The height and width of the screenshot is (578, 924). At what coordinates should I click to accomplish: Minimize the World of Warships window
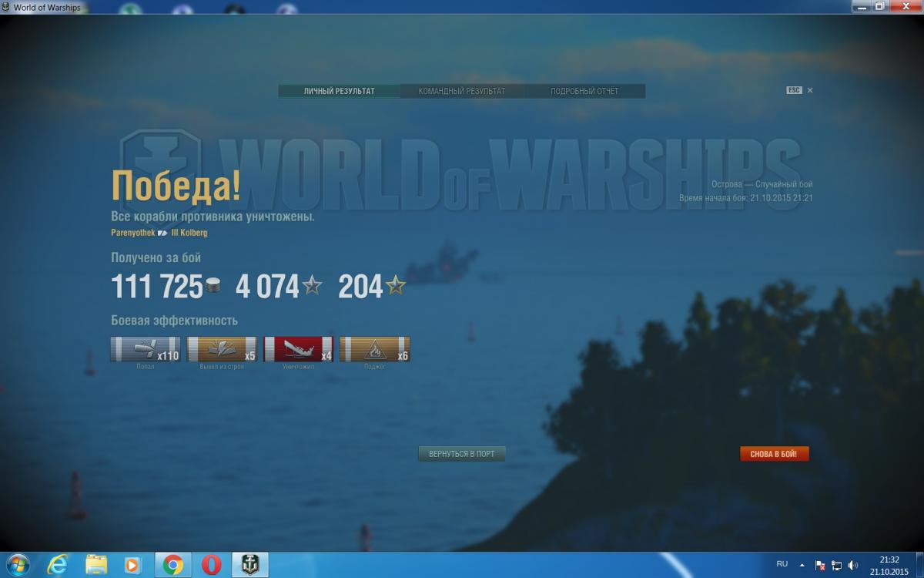click(x=862, y=6)
